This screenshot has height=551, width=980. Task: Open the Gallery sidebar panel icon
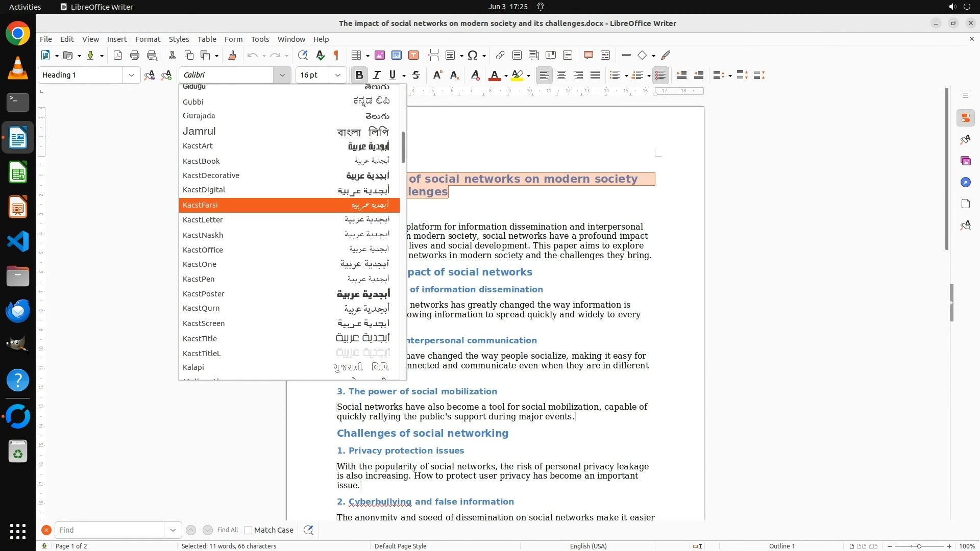965,161
